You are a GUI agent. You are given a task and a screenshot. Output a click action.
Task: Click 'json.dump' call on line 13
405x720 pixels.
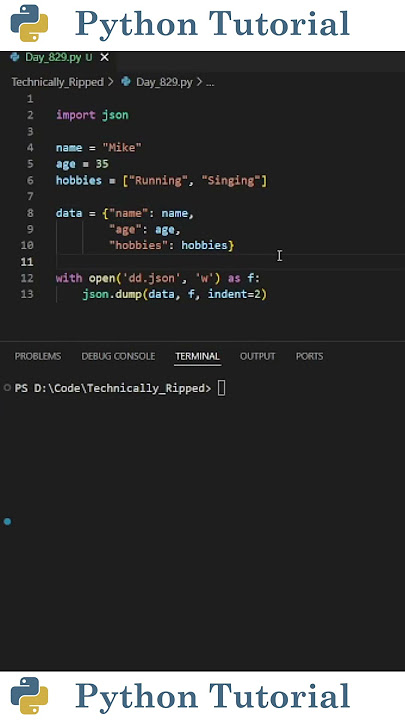112,294
